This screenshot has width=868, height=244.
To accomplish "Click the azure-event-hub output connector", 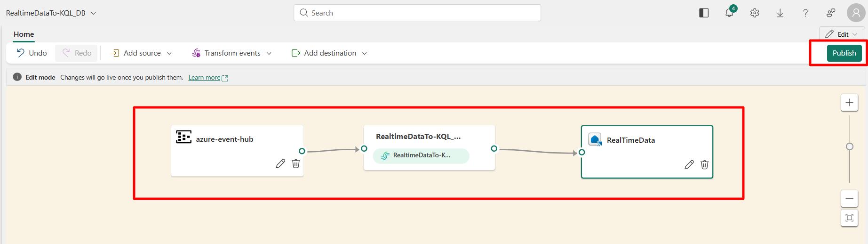I will pyautogui.click(x=302, y=151).
